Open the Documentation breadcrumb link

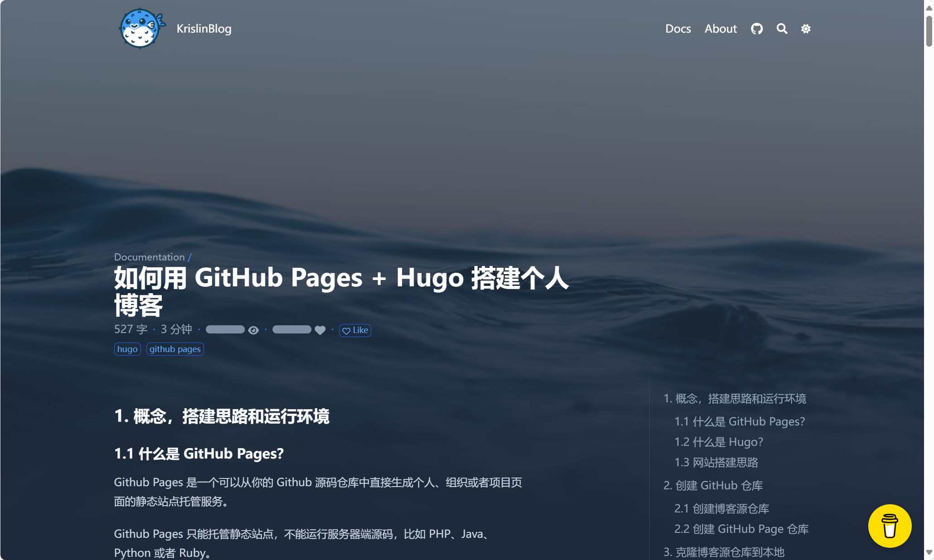pyautogui.click(x=149, y=257)
